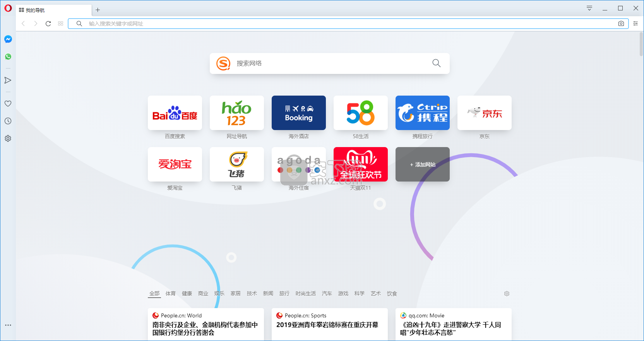Image resolution: width=644 pixels, height=341 pixels.
Task: Select 时尚生活 news category
Action: 306,293
